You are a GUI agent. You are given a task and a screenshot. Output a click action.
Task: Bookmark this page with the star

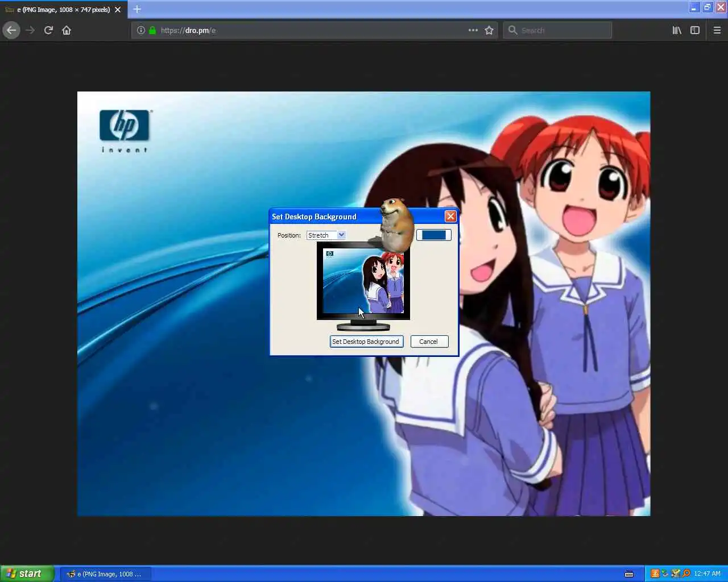pyautogui.click(x=489, y=30)
